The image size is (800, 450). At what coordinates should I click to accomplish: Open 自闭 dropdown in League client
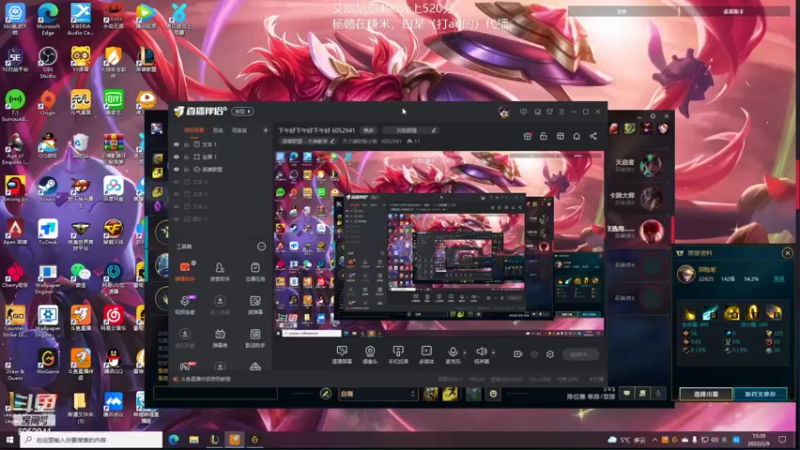tap(377, 394)
